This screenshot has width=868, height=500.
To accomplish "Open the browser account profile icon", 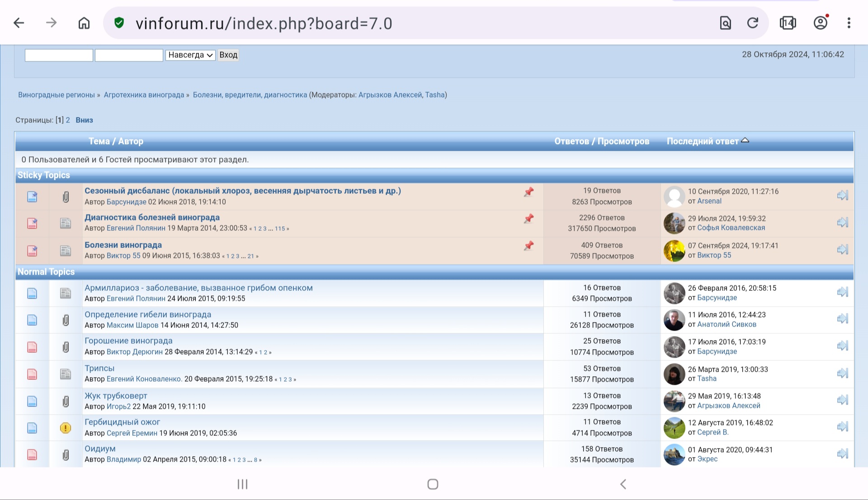I will tap(821, 23).
